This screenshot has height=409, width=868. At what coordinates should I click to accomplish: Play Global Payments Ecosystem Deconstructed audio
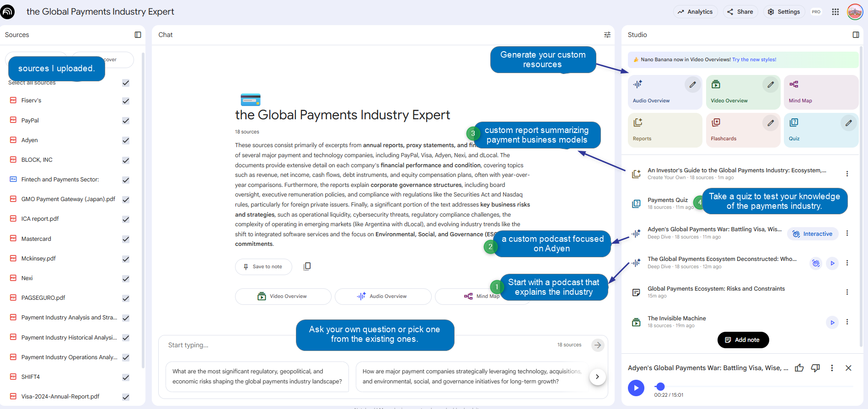[x=832, y=263]
